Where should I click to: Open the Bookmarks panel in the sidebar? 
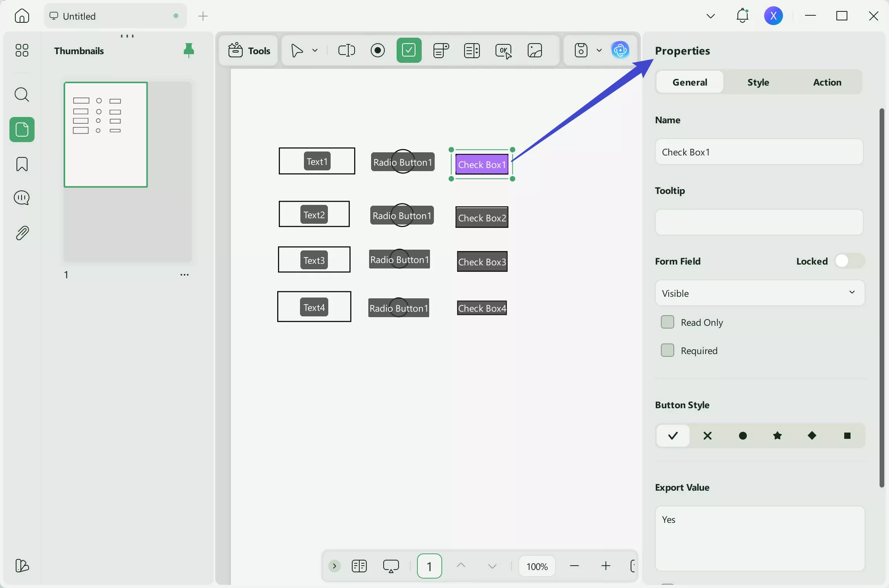[x=22, y=164]
